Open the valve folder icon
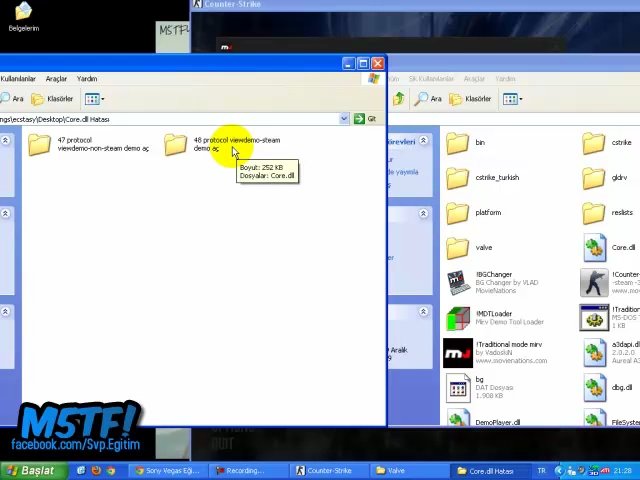 457,248
